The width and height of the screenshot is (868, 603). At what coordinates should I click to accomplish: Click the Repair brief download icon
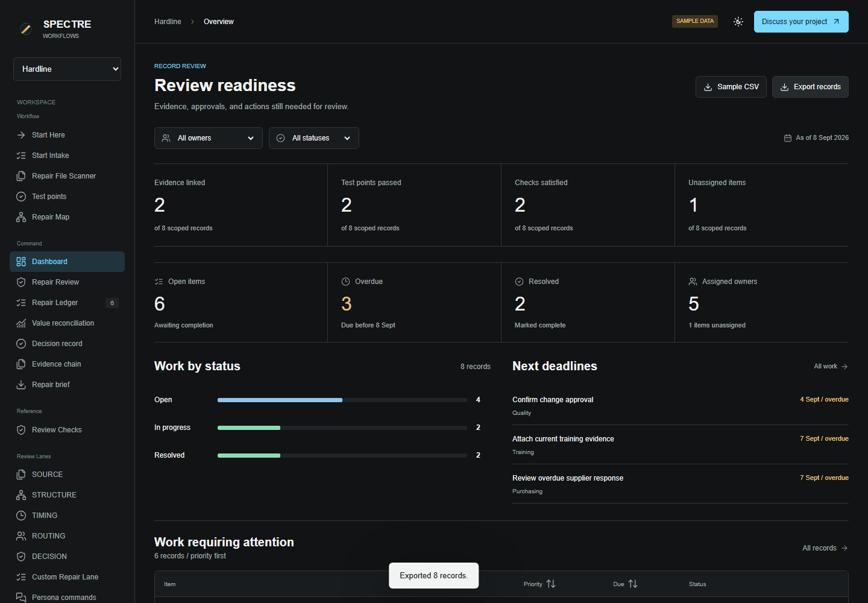tap(21, 385)
